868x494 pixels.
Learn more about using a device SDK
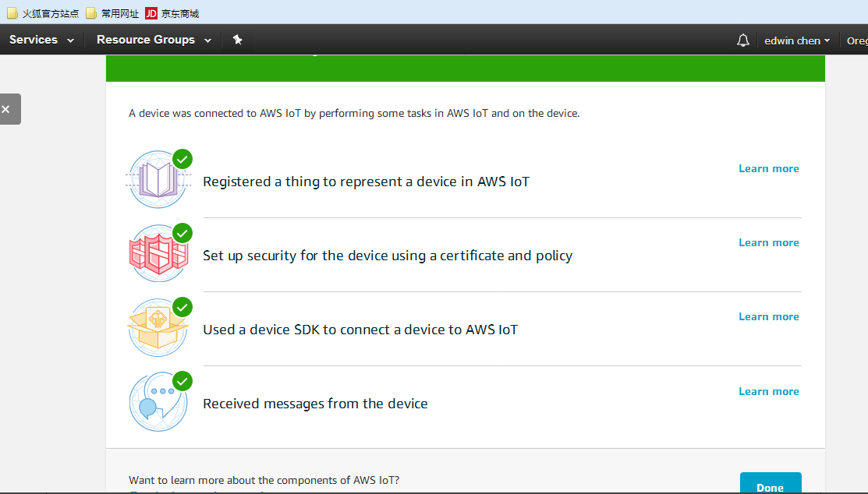point(769,317)
